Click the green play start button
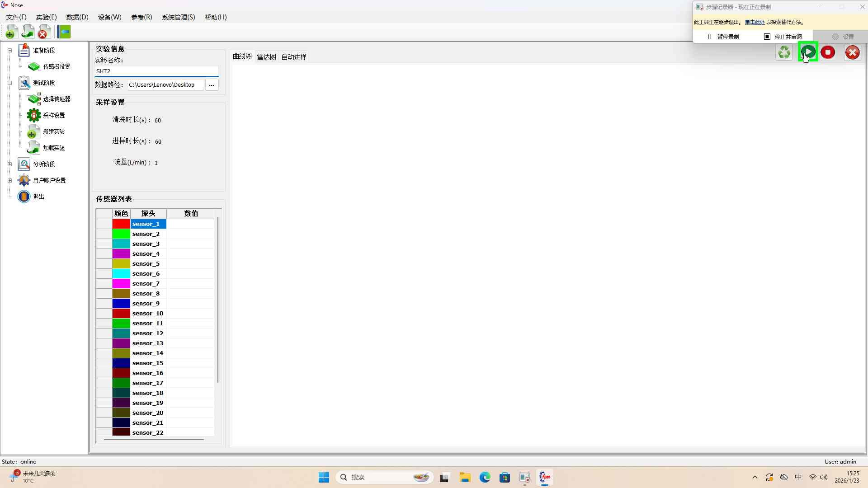The image size is (868, 488). pos(808,52)
